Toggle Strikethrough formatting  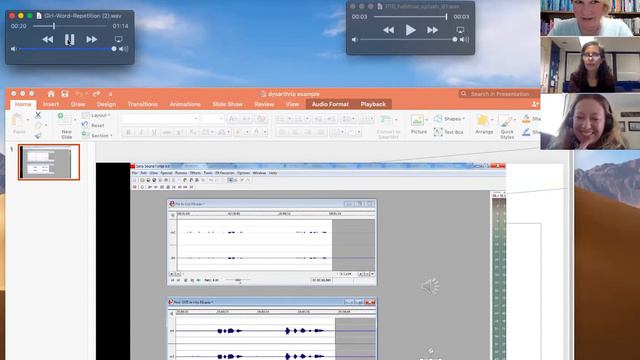pyautogui.click(x=167, y=132)
